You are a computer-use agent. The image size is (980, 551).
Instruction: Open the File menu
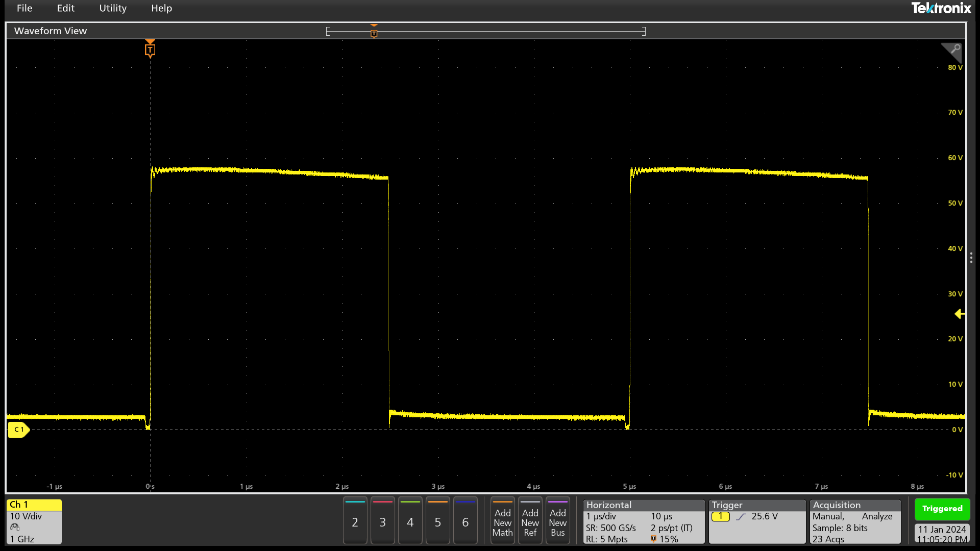point(24,8)
